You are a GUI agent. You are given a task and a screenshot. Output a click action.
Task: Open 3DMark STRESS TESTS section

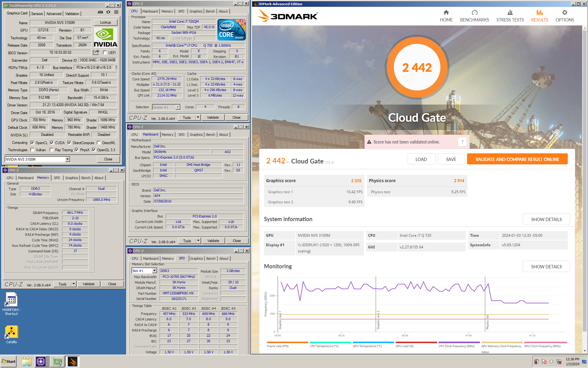[x=510, y=16]
